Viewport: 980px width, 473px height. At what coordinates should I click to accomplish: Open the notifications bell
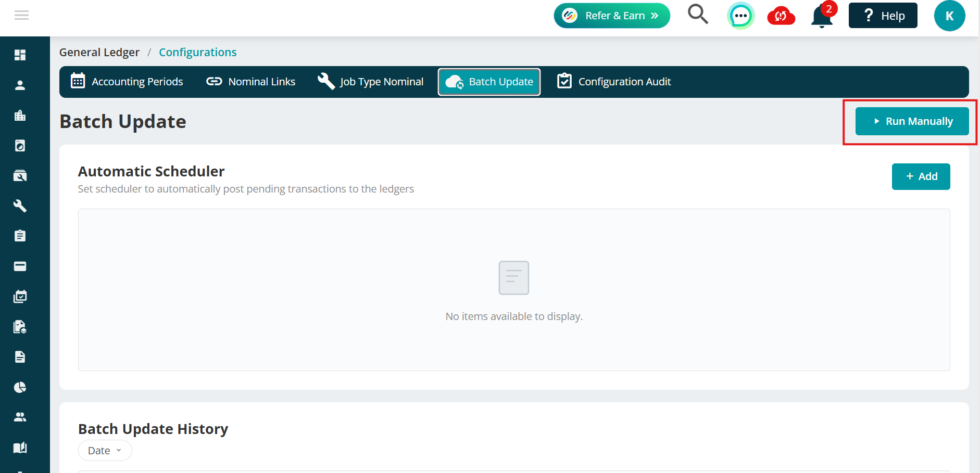pyautogui.click(x=822, y=16)
